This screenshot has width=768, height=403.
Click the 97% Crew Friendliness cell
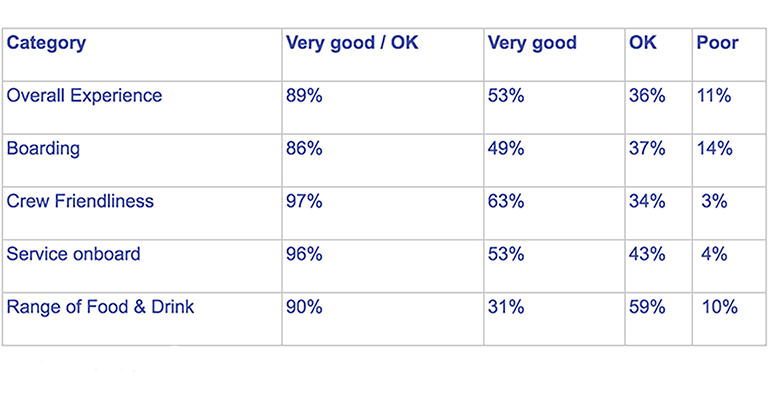304,201
